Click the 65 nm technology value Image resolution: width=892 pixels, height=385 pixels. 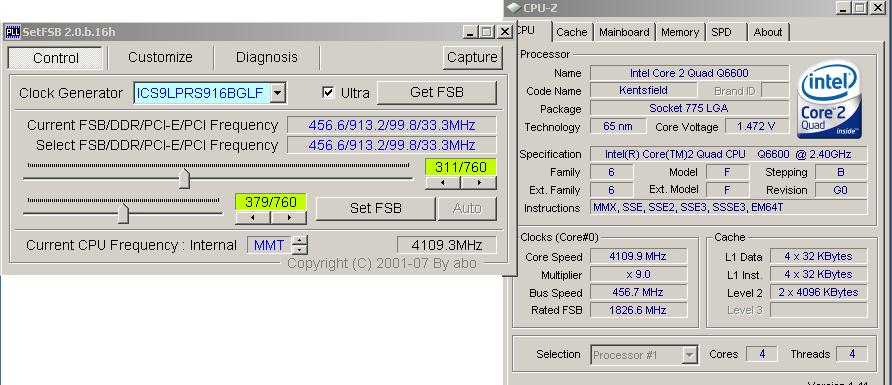tap(618, 126)
